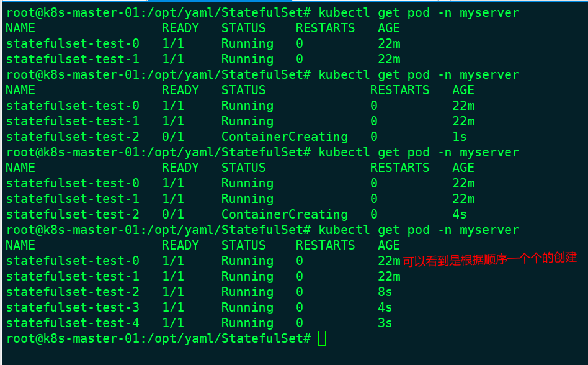
Task: Click the empty prompt text on the bottom line
Action: point(158,338)
